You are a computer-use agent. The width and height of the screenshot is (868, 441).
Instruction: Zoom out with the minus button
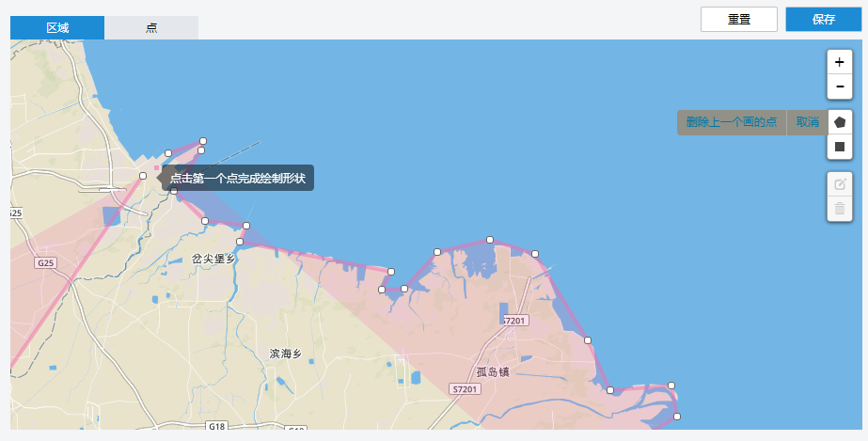pos(839,87)
